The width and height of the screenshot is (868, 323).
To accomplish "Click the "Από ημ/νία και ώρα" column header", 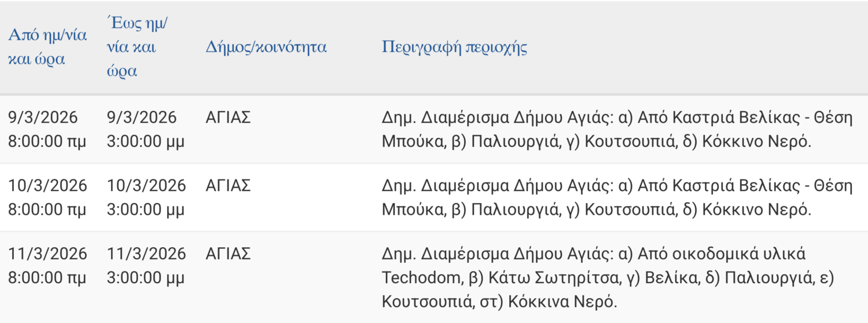I will click(47, 47).
